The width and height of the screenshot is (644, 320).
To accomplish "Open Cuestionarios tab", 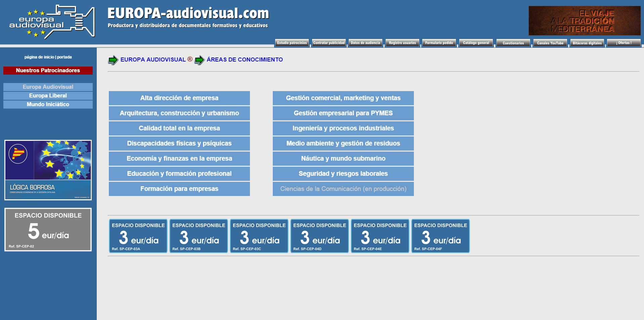I will [x=513, y=43].
